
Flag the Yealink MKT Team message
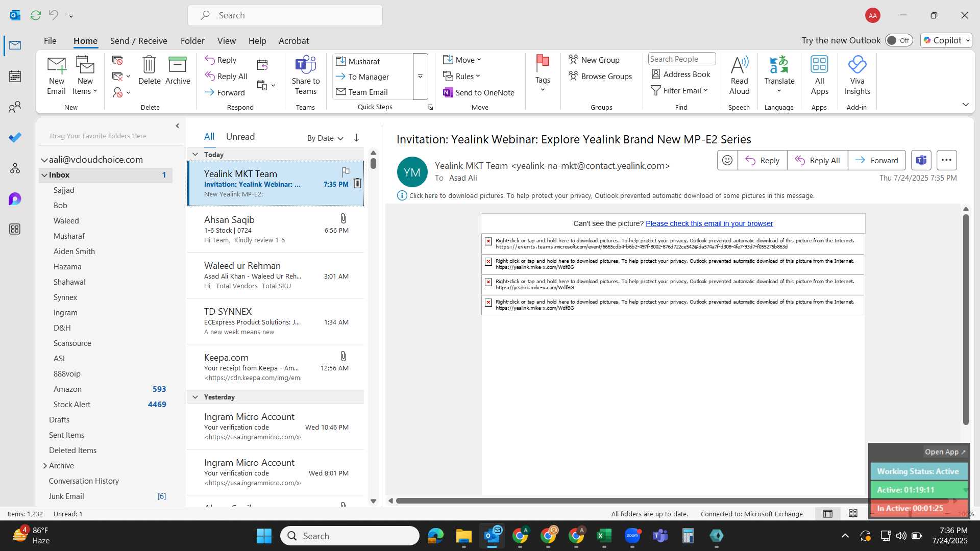pos(346,171)
